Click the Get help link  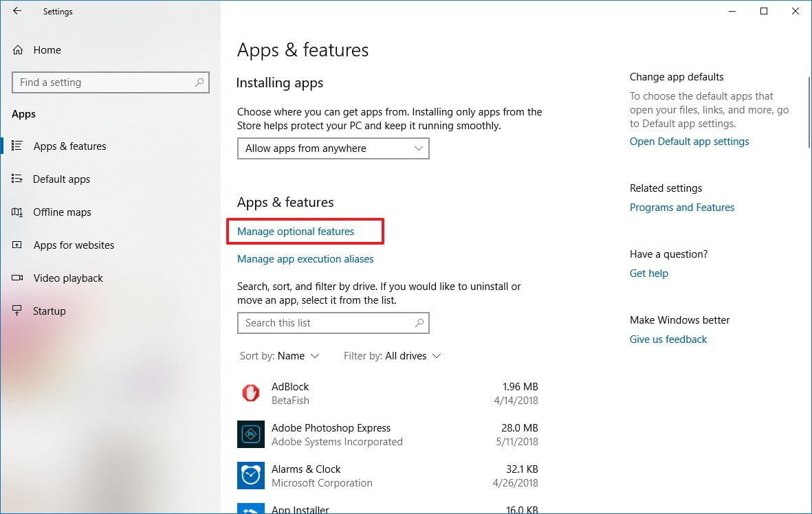[x=649, y=273]
